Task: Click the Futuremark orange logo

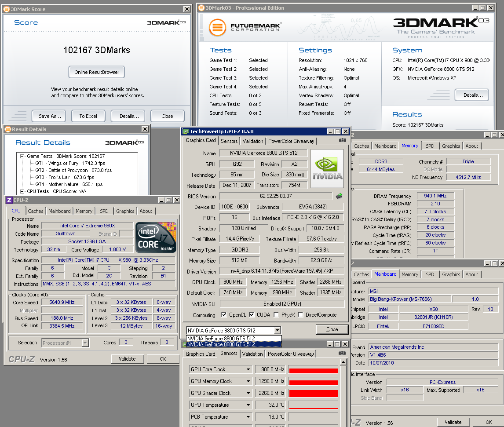Action: tap(218, 27)
